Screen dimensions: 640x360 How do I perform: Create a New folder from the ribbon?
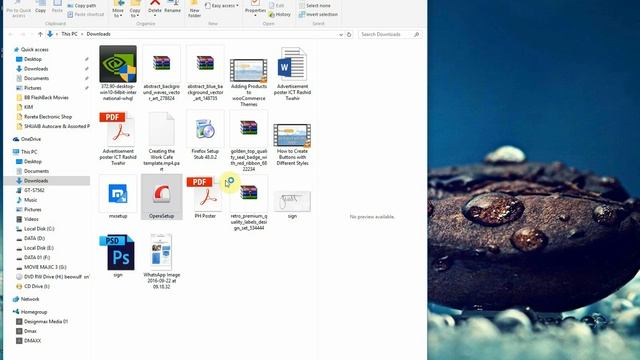pyautogui.click(x=194, y=9)
